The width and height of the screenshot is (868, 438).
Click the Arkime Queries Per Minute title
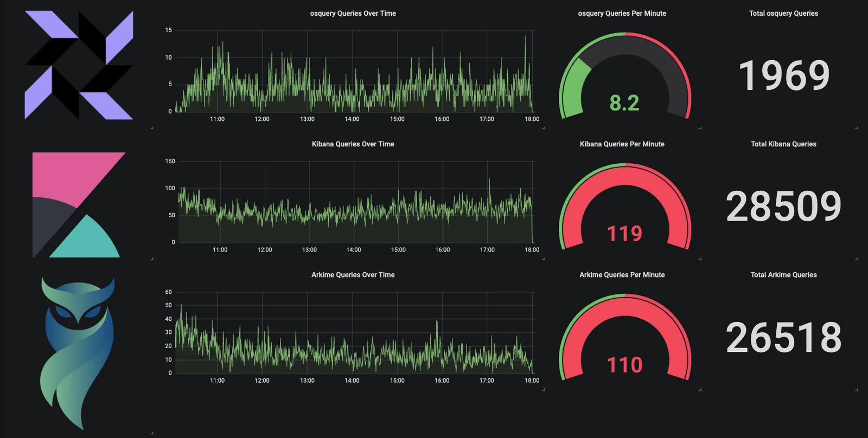[622, 275]
